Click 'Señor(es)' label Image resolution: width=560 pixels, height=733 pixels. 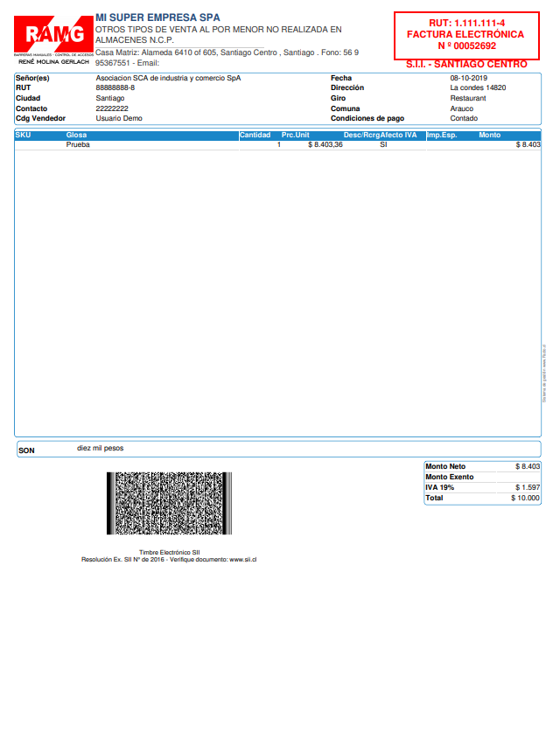(x=32, y=78)
